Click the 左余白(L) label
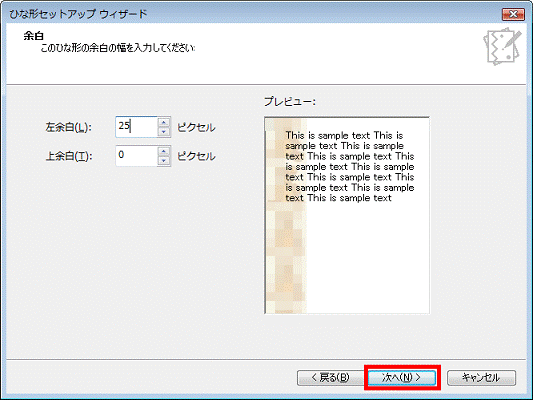533x400 pixels. [x=69, y=127]
